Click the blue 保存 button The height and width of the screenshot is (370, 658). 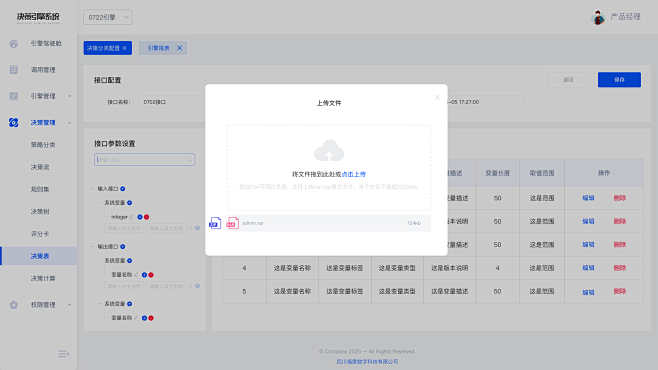coord(619,80)
